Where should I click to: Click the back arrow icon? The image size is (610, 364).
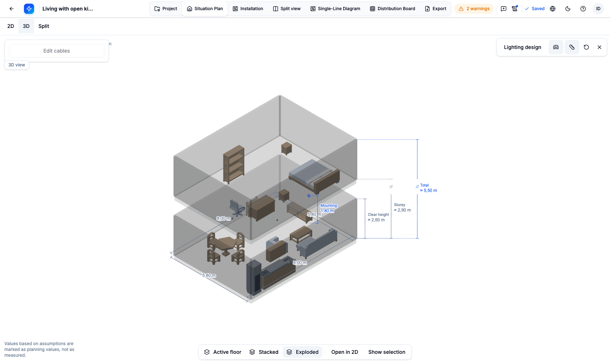12,9
